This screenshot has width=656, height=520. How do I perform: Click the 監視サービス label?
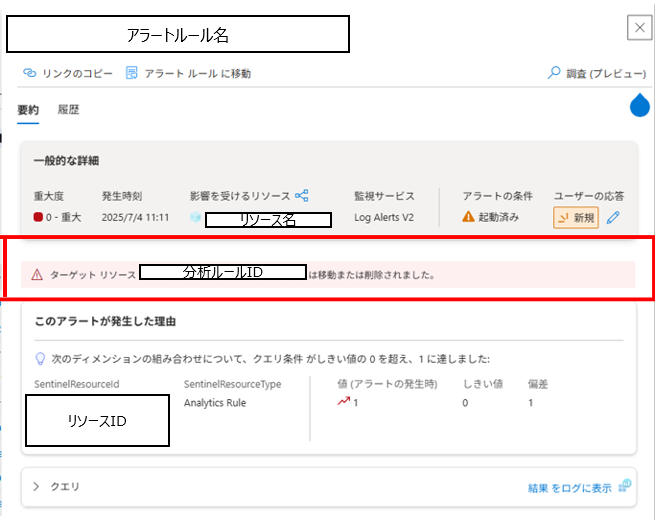(x=384, y=196)
